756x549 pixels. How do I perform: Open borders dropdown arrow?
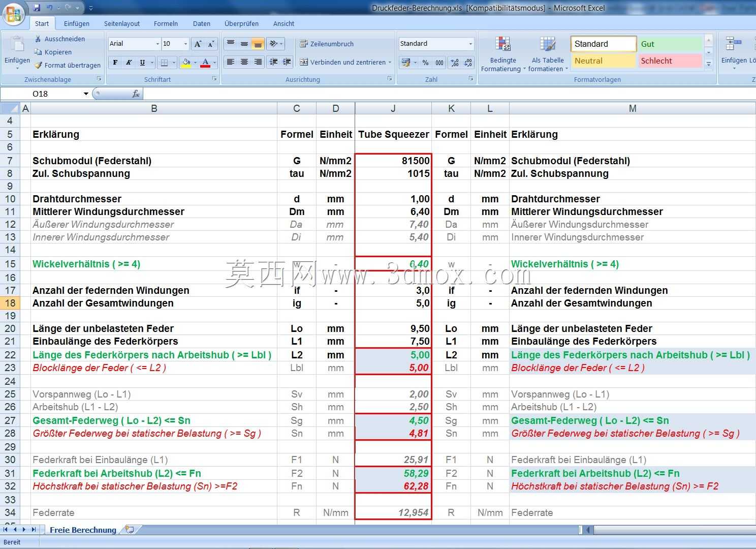pos(174,63)
